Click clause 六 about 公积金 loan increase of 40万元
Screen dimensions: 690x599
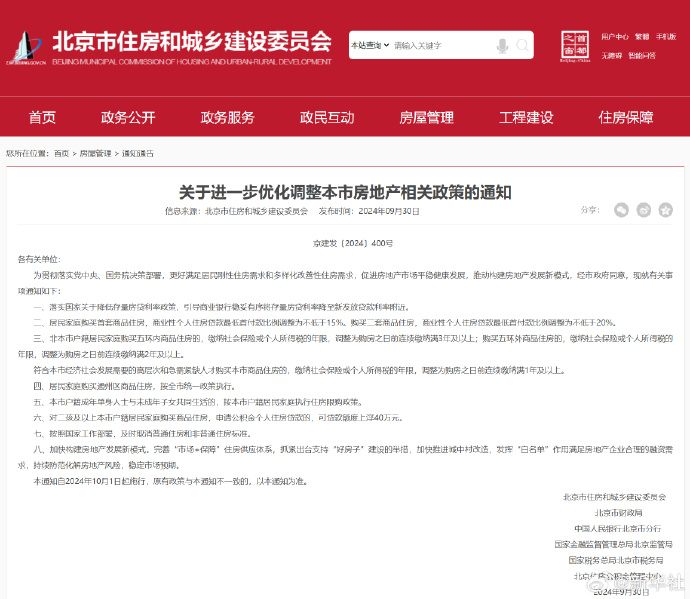[x=218, y=418]
